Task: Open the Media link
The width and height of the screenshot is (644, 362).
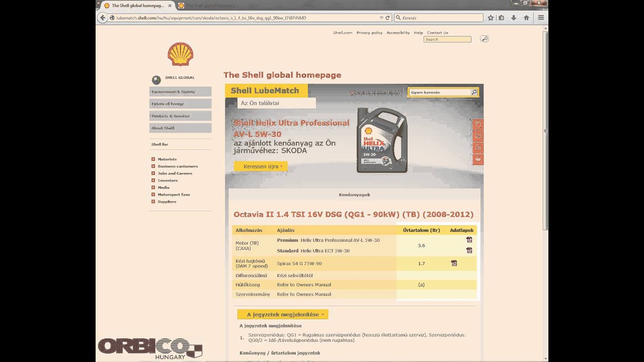Action: [164, 187]
